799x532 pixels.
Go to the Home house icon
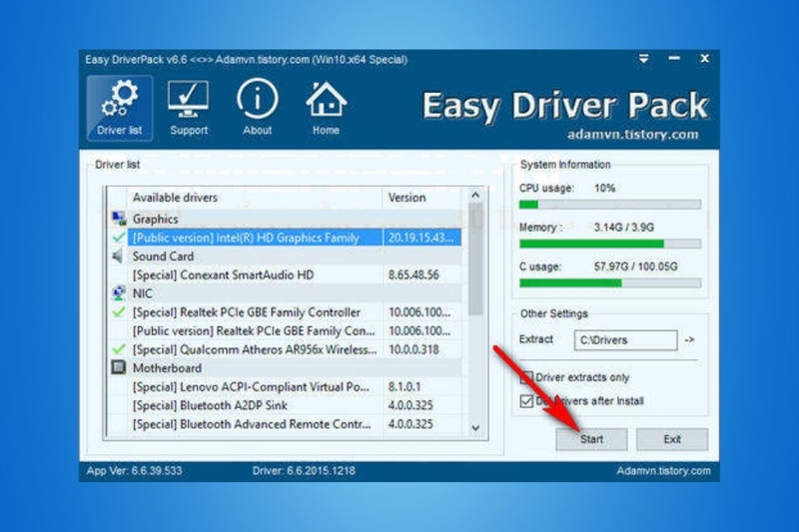(327, 99)
